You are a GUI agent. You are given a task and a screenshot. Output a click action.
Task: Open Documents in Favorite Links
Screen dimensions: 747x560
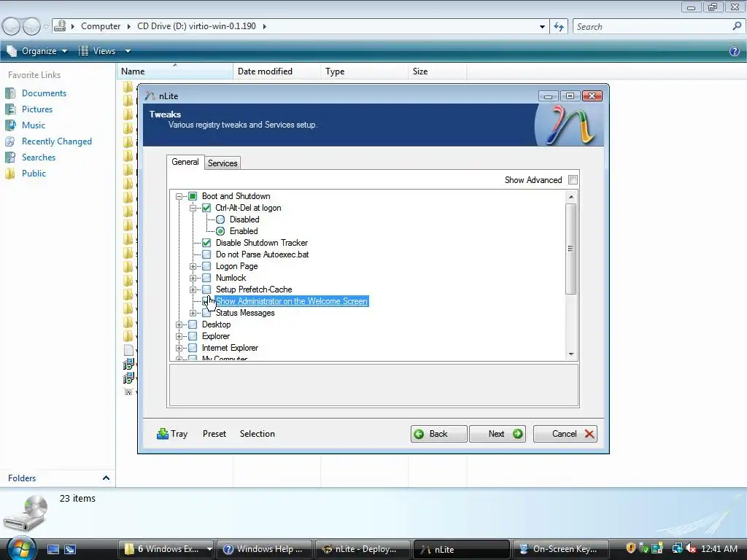click(x=44, y=93)
